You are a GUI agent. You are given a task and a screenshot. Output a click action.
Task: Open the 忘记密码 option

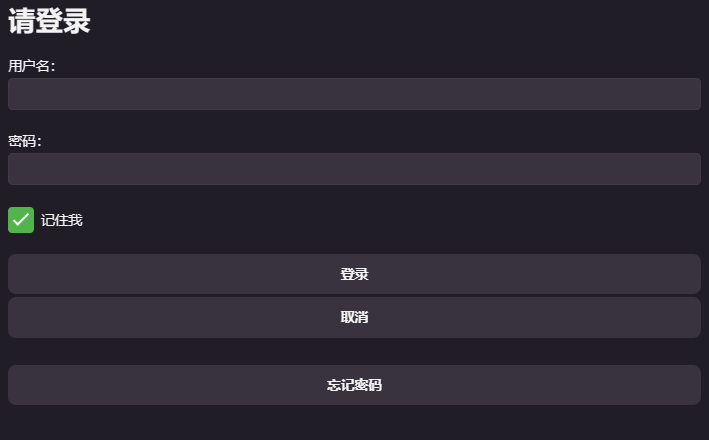[354, 385]
